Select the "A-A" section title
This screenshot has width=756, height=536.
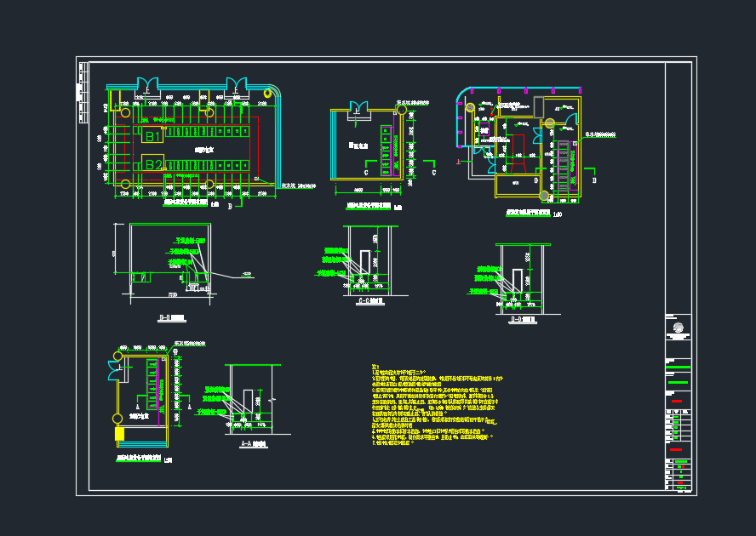253,444
